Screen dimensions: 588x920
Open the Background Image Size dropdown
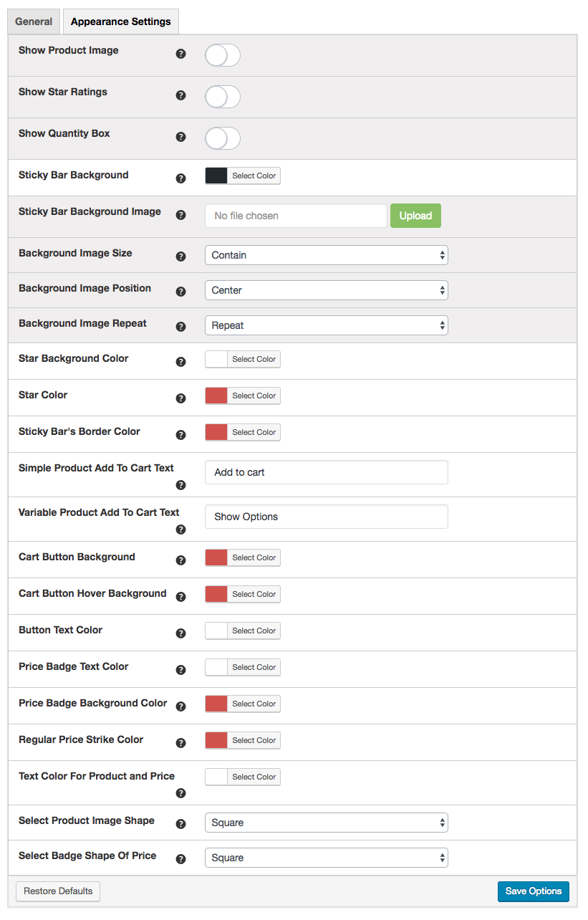[x=326, y=255]
